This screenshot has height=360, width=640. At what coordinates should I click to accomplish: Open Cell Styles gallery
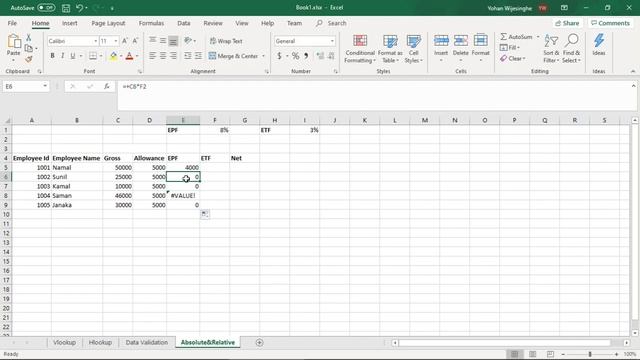tap(413, 49)
